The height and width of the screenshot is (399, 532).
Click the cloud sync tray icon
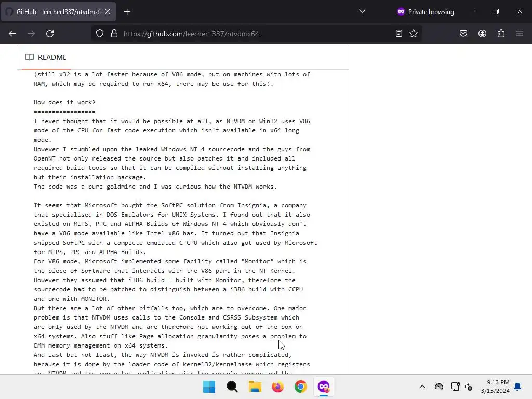click(x=439, y=387)
